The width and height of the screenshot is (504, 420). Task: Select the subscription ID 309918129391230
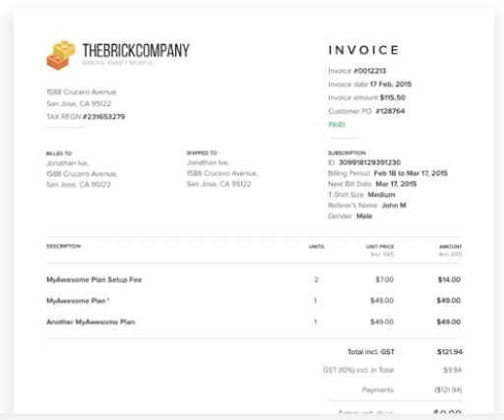pyautogui.click(x=369, y=162)
